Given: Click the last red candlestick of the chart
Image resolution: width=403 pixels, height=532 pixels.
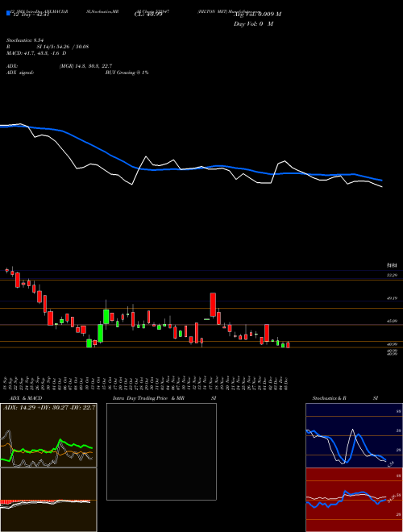Looking at the screenshot, I should [x=288, y=345].
